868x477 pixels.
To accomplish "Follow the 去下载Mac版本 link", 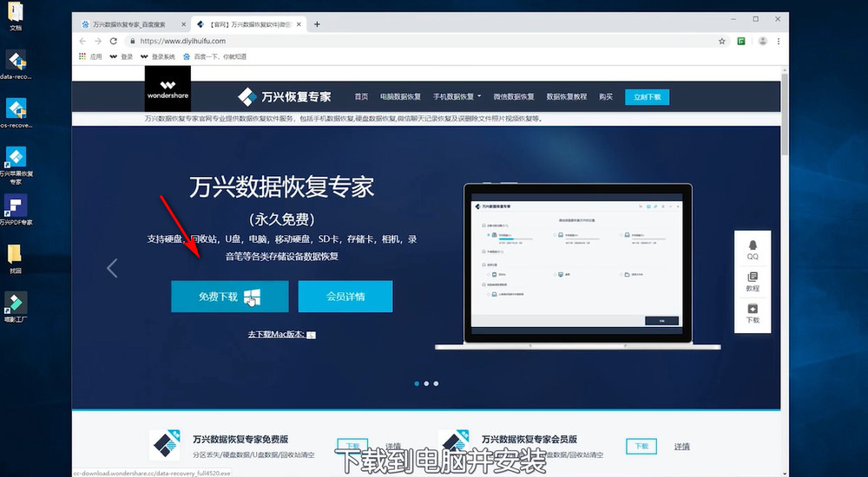I will click(282, 335).
